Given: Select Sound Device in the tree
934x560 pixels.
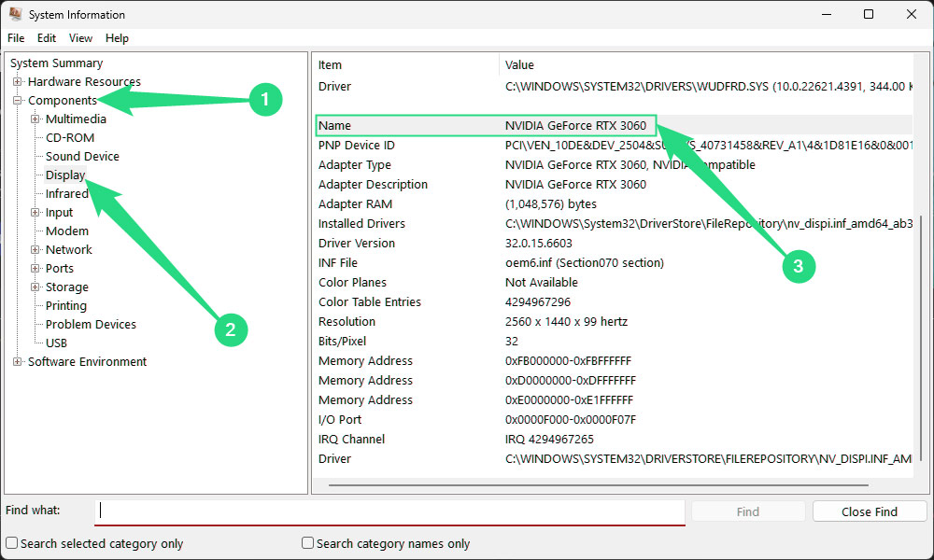Looking at the screenshot, I should click(82, 157).
